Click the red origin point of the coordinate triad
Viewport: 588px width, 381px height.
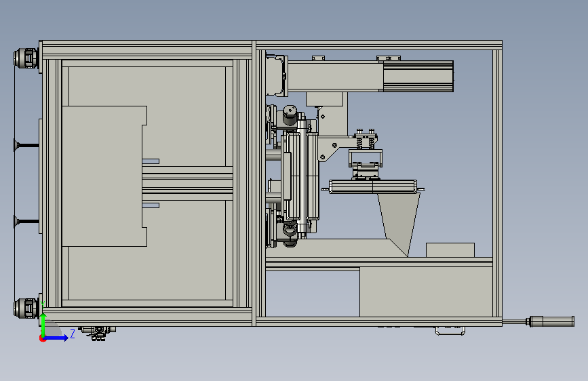[x=42, y=338]
